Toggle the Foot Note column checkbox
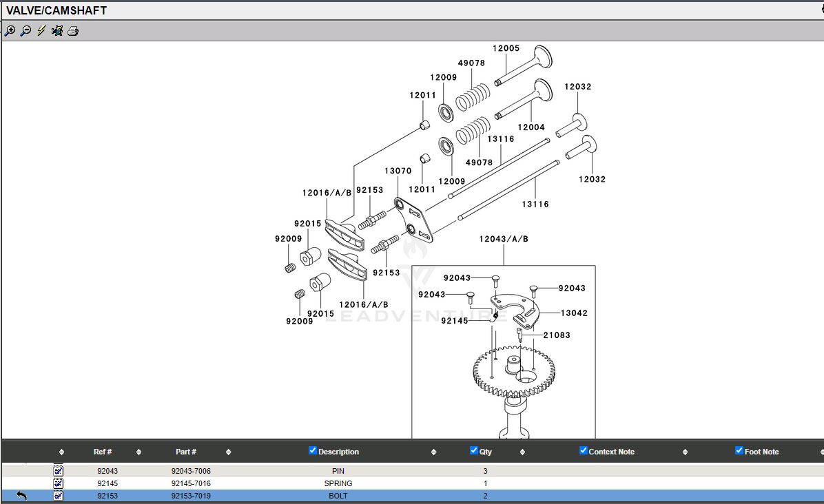 click(739, 451)
